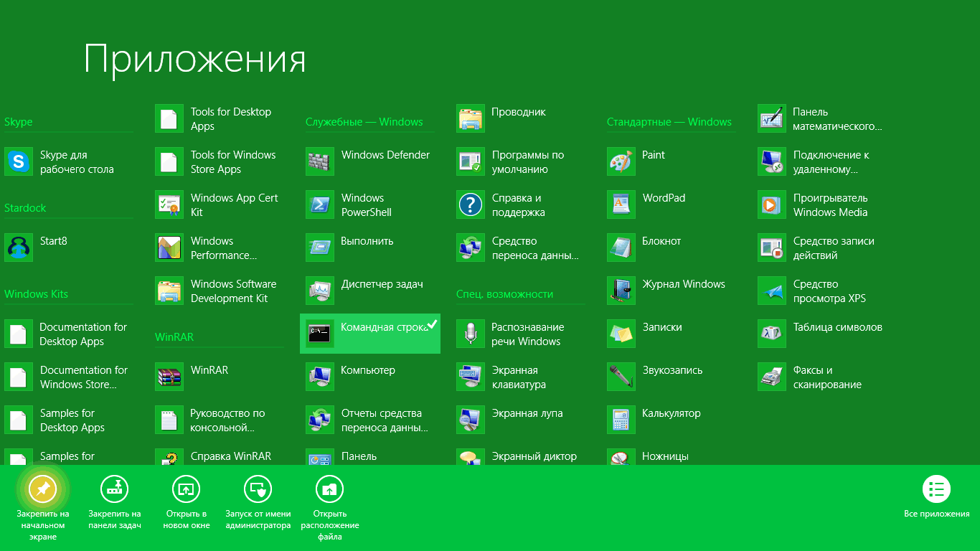The height and width of the screenshot is (551, 980).
Task: Click the Windows Defender wall icon
Action: pos(320,162)
